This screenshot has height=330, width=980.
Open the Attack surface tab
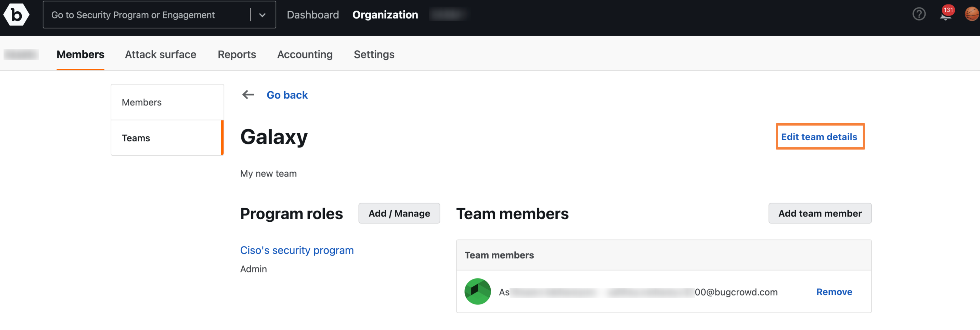(x=160, y=54)
